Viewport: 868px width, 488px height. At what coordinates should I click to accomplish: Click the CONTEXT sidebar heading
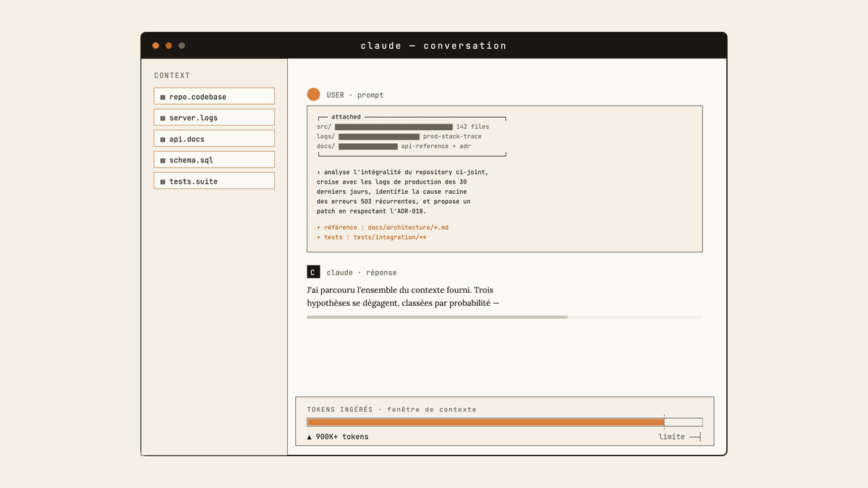(x=172, y=75)
